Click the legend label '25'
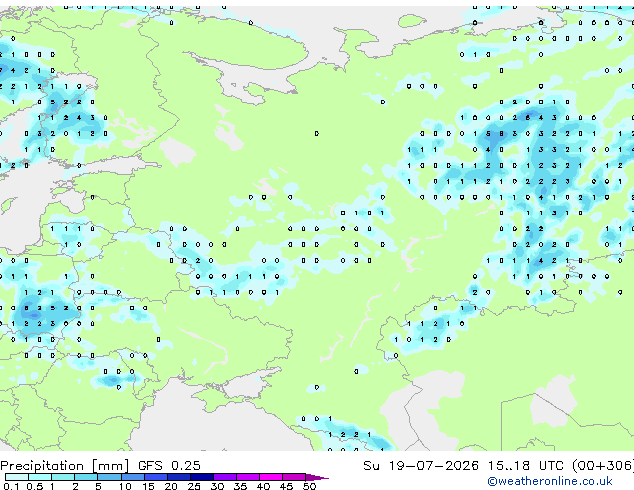The width and height of the screenshot is (634, 490). coord(194,486)
